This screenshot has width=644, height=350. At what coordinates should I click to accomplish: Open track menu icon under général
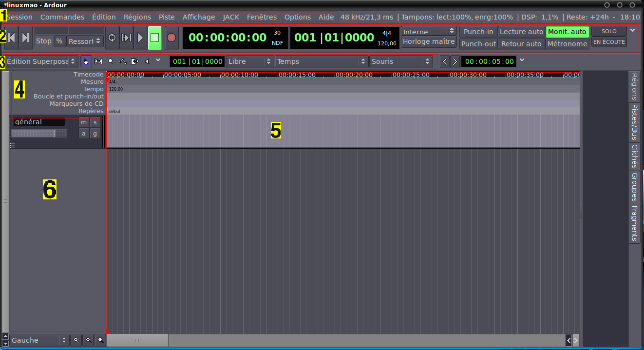(x=13, y=145)
